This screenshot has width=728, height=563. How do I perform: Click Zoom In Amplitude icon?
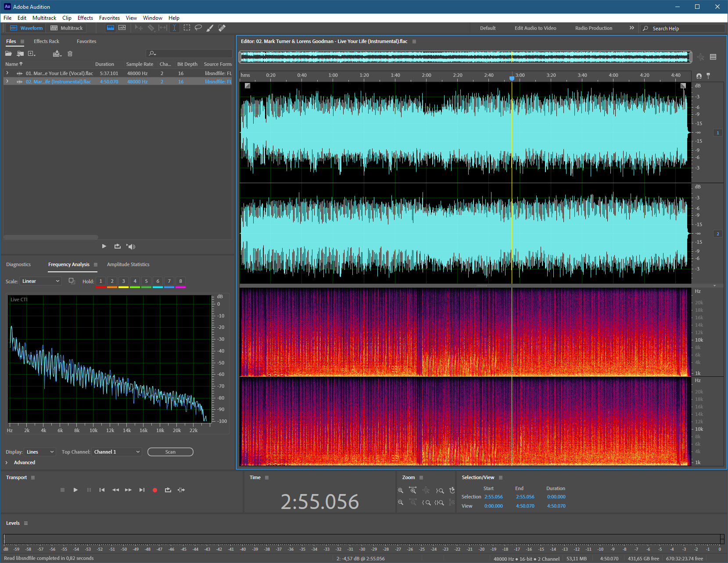click(x=400, y=491)
